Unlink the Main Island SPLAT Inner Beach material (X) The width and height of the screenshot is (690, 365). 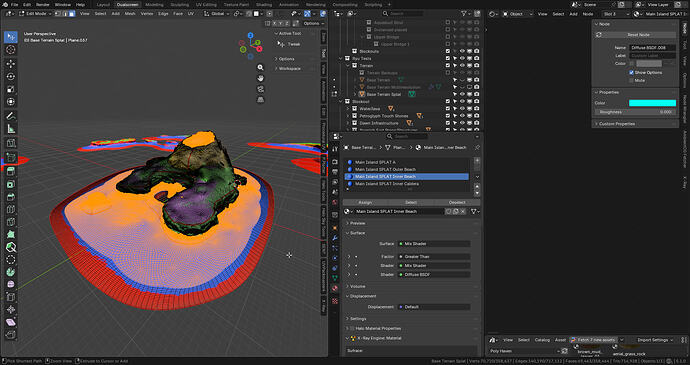[462, 211]
